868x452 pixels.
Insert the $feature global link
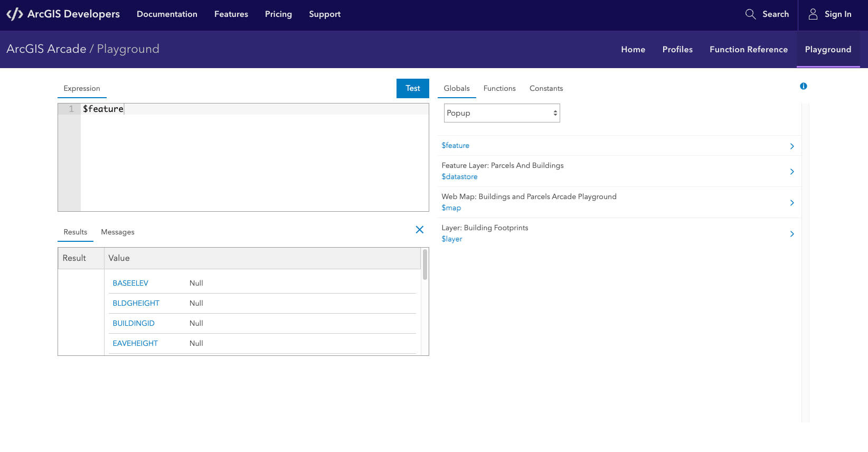456,145
